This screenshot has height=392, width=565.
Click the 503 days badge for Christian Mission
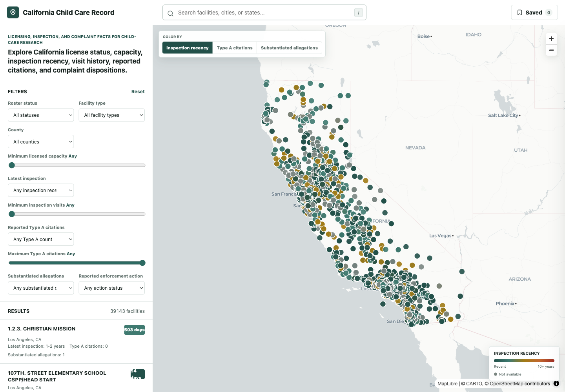134,330
